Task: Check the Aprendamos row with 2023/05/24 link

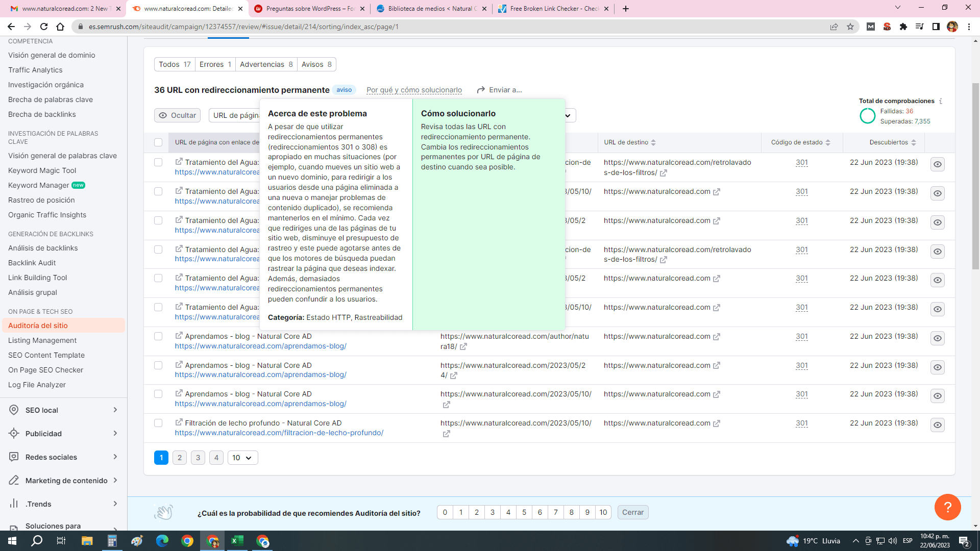Action: pos(158,365)
